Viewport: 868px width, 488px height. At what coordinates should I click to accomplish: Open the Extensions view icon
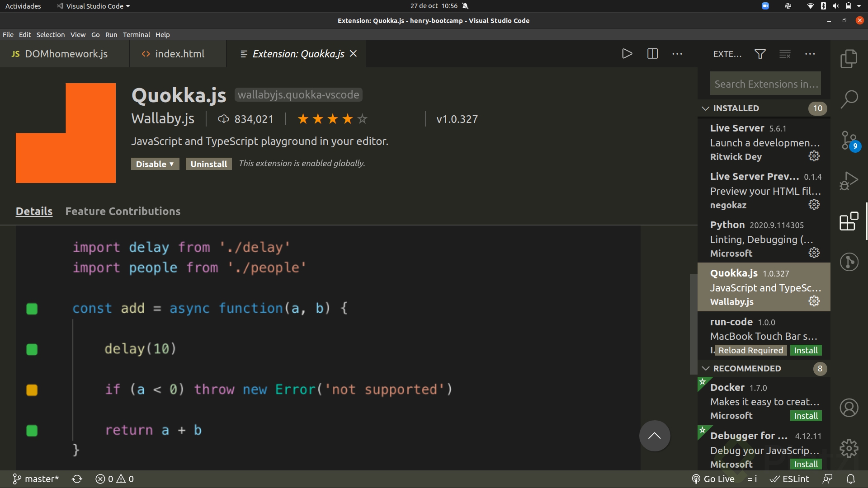click(849, 221)
